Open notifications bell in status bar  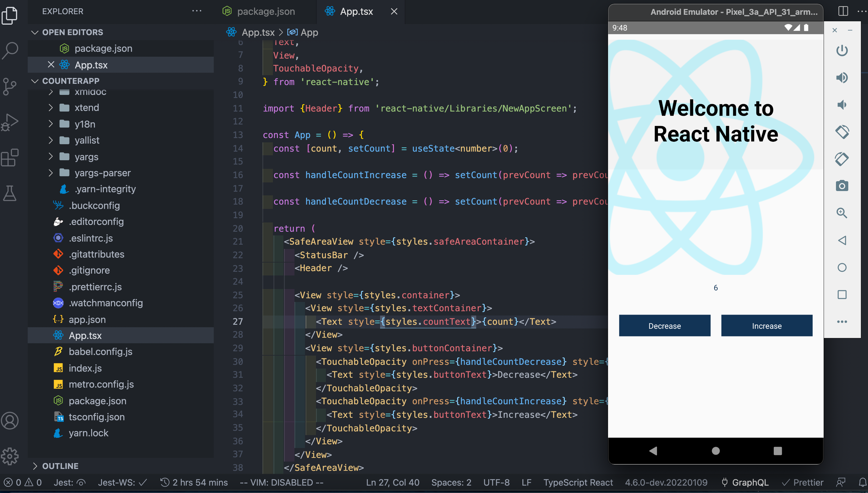click(862, 482)
